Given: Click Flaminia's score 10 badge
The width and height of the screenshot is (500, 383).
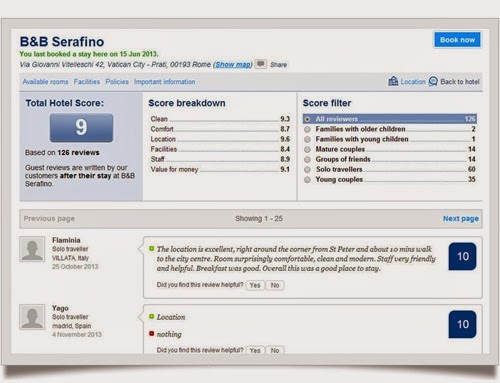Looking at the screenshot, I should tap(462, 256).
